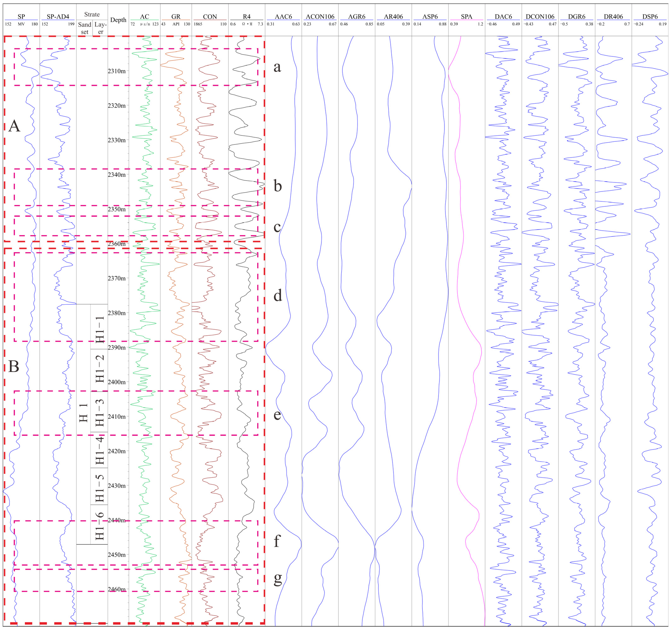Click the -0.24 scale minimum under DSP6
Screen dimensions: 672x631
638,24
